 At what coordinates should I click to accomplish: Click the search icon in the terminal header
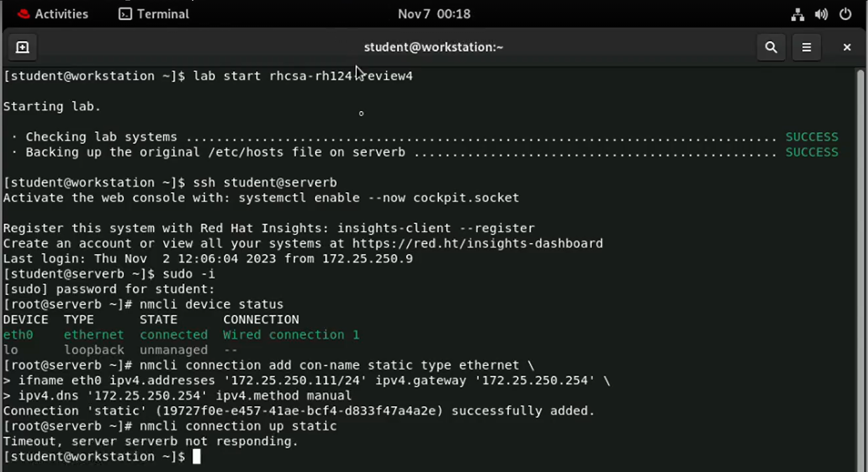click(771, 47)
